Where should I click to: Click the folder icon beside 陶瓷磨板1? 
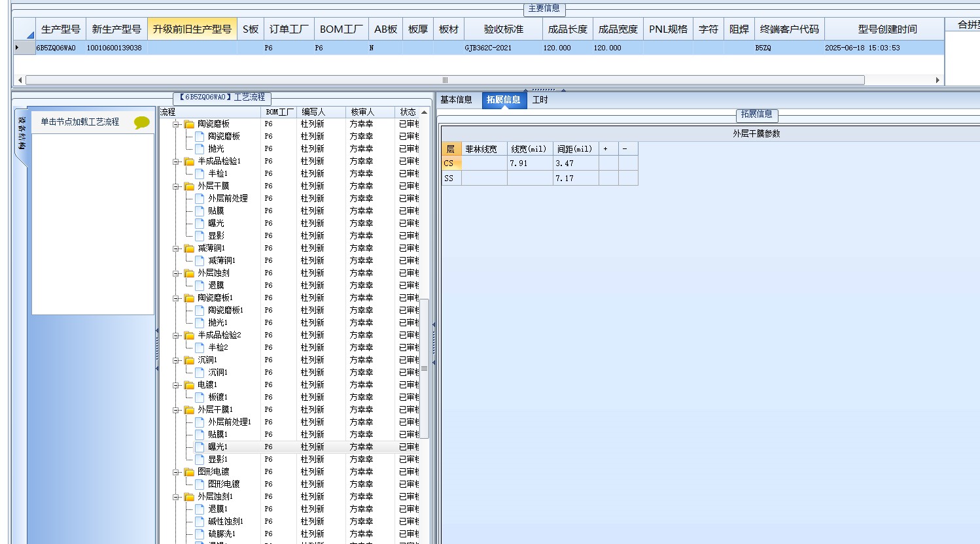189,298
